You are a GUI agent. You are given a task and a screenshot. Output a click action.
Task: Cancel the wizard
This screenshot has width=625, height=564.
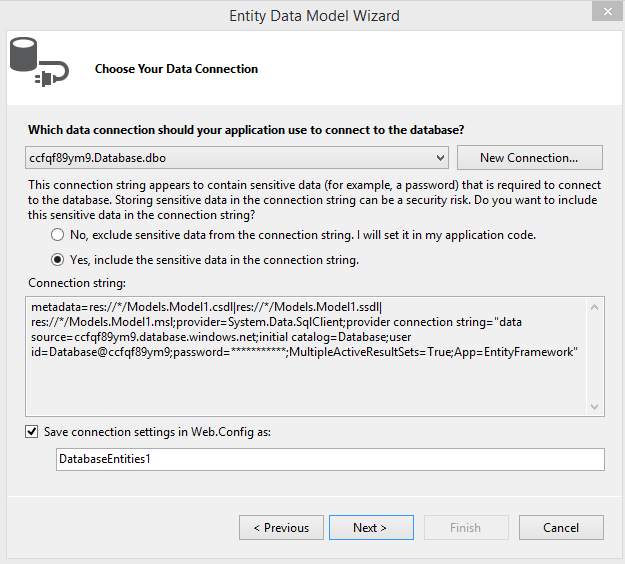pyautogui.click(x=561, y=528)
